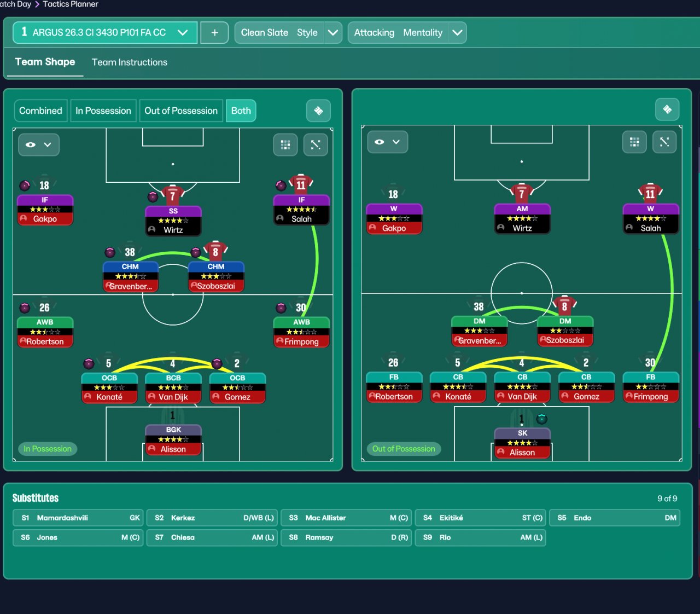Click the '9 of 9' substitutes count

coord(667,499)
